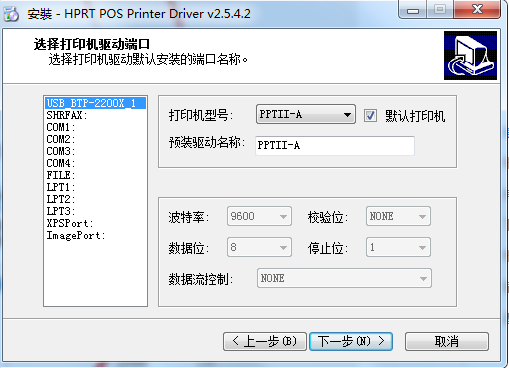Image resolution: width=509 pixels, height=368 pixels.
Task: Toggle the 默认打印机 checkbox
Action: point(370,116)
